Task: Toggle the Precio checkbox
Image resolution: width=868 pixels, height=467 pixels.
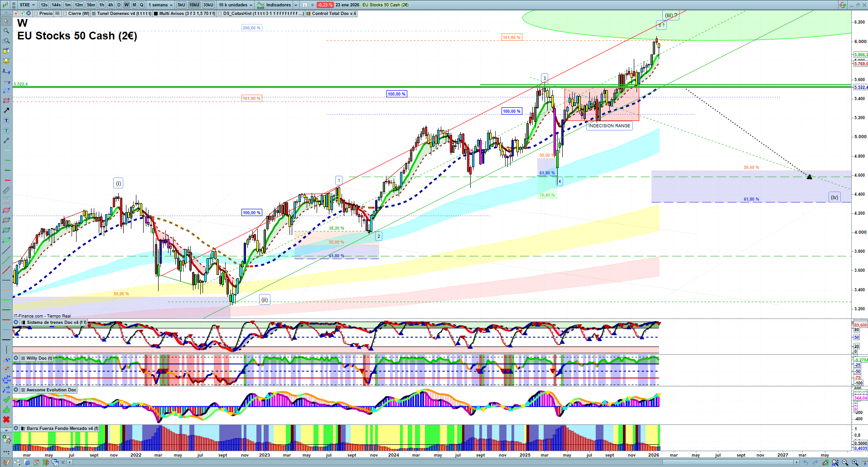Action: tap(36, 14)
